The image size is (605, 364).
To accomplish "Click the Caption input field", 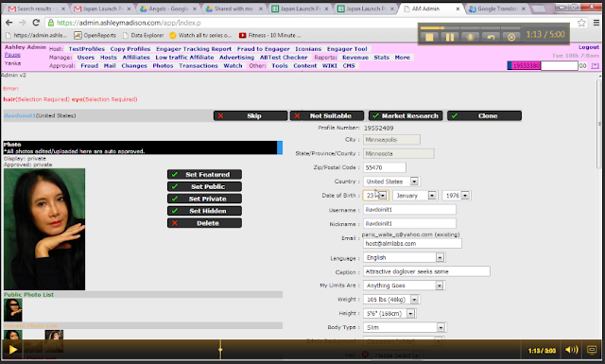I will coord(426,271).
